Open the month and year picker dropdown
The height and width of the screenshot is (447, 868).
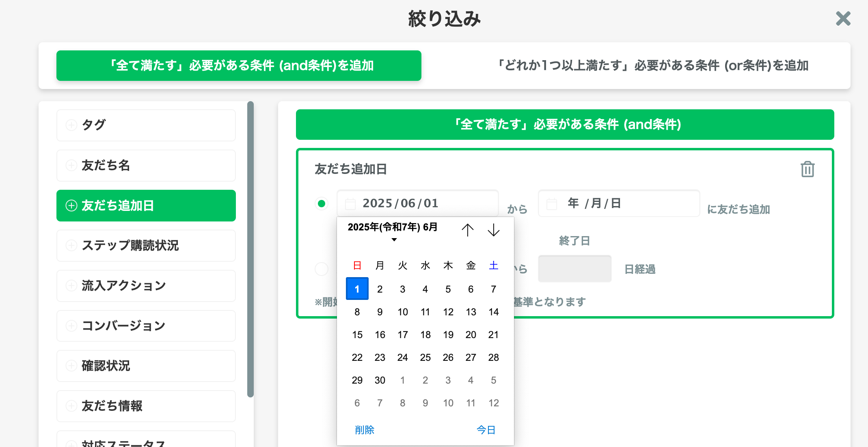(394, 240)
